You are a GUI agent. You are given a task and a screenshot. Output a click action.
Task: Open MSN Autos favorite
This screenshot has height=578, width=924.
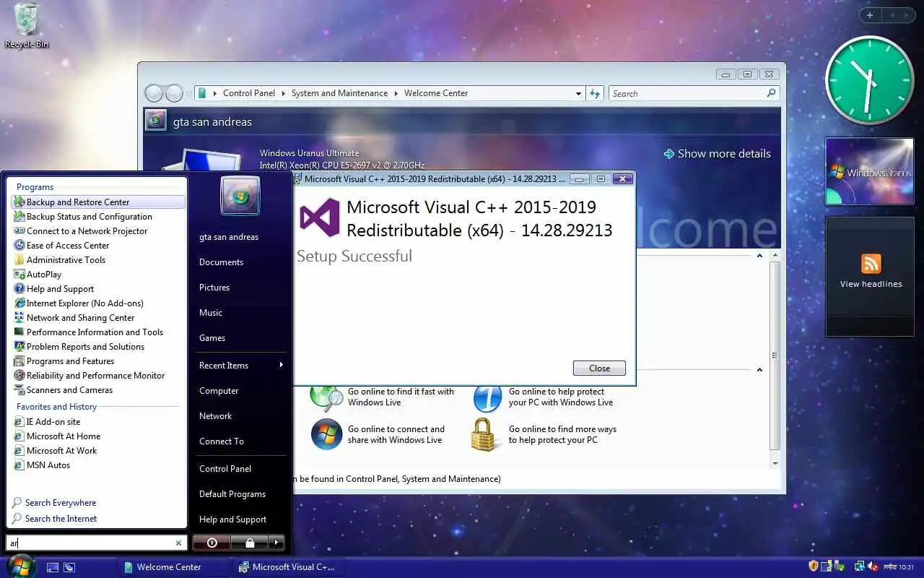point(42,465)
